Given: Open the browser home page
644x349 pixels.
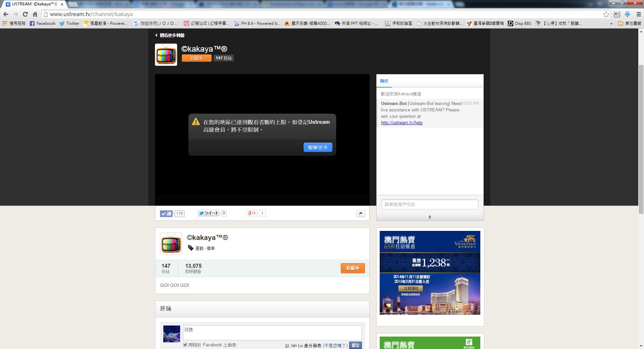Looking at the screenshot, I should pyautogui.click(x=35, y=14).
